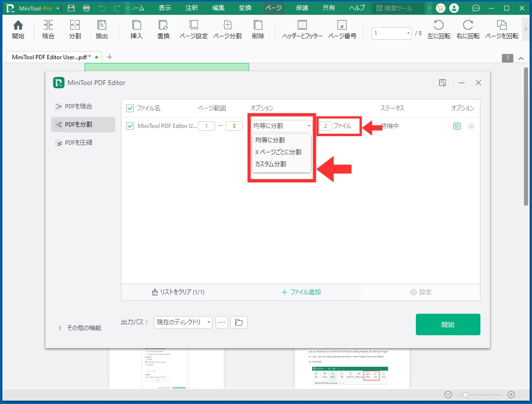Select the 分割 split tool

(x=75, y=30)
